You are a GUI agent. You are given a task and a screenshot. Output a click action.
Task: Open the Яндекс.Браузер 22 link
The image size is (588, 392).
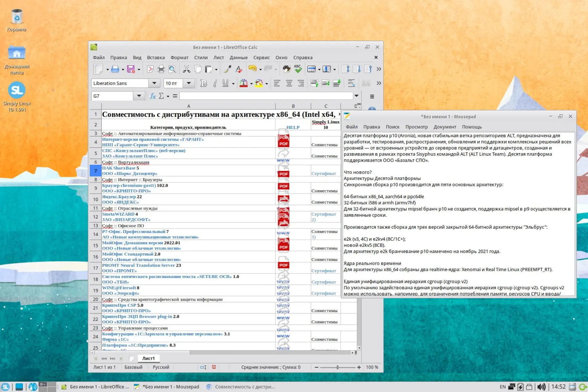(x=119, y=197)
